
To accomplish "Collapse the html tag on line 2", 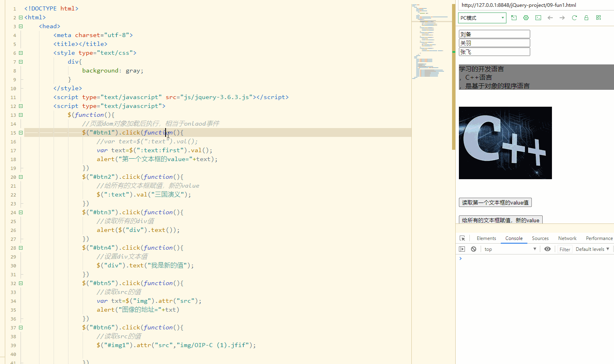I will point(21,17).
